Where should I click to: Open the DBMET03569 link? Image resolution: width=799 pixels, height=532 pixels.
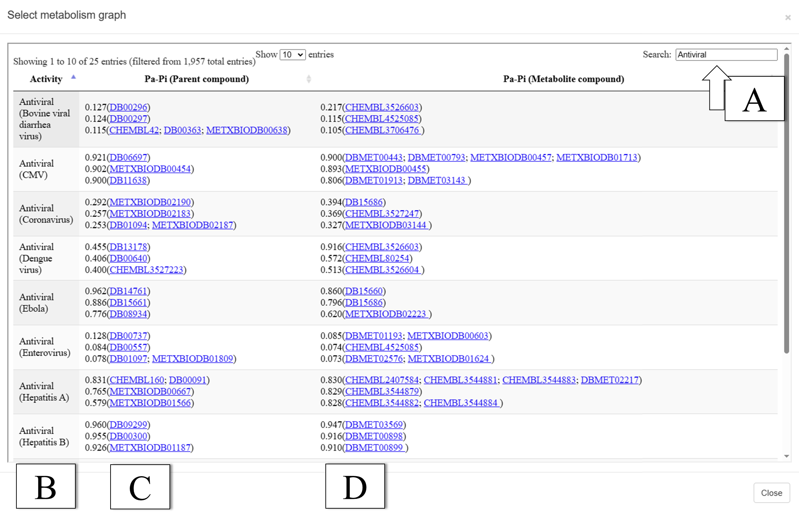click(374, 425)
